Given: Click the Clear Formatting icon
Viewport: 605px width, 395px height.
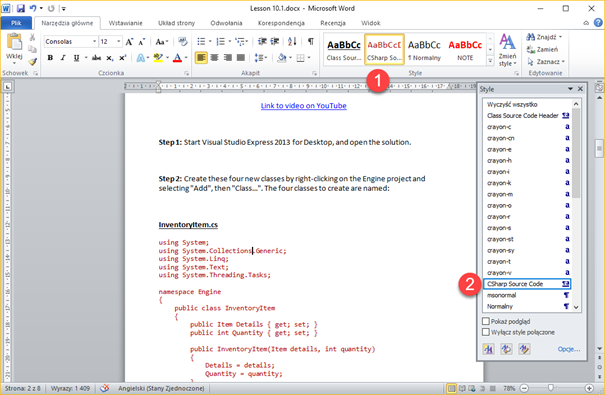Looking at the screenshot, I should (183, 42).
